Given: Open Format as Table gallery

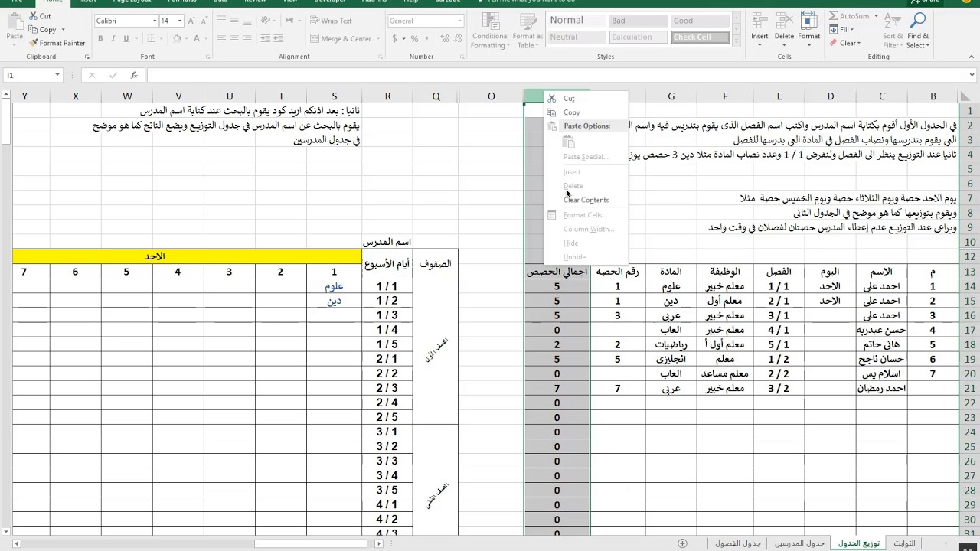Looking at the screenshot, I should pyautogui.click(x=528, y=31).
